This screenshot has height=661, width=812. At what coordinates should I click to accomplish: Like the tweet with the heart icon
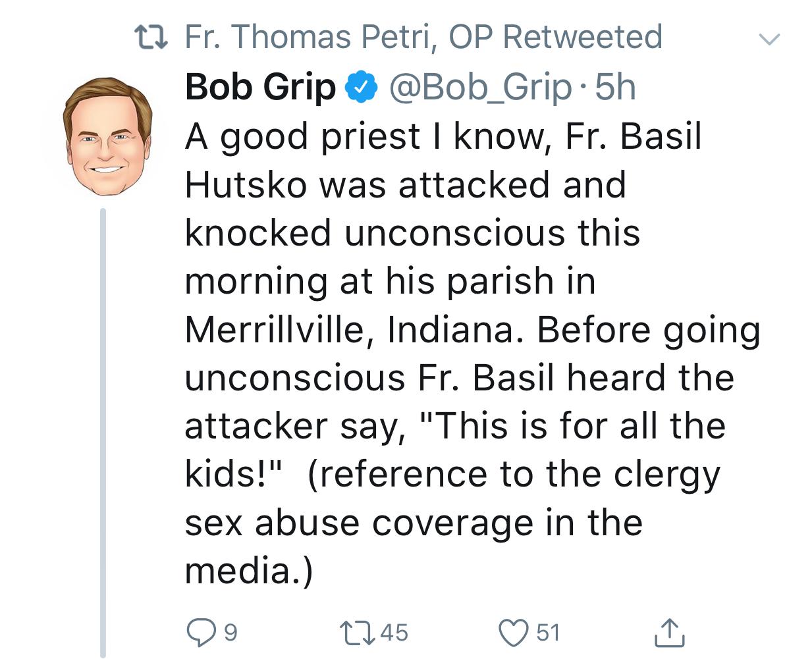(514, 633)
